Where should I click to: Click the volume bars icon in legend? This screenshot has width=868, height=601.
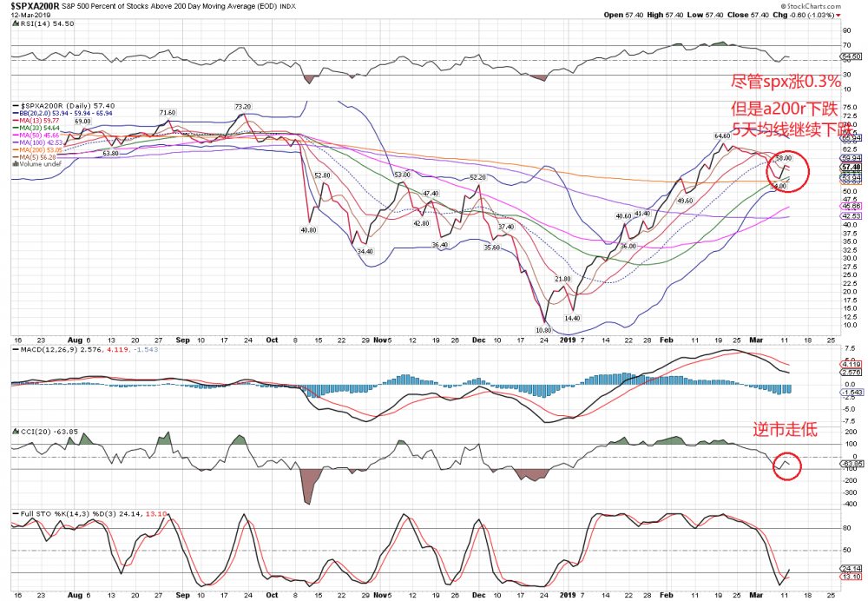point(16,164)
